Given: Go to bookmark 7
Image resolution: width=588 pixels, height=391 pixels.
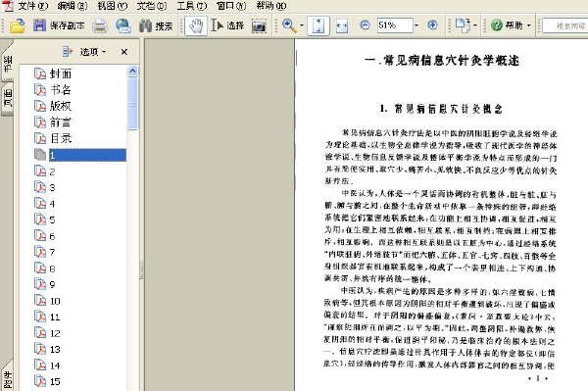Looking at the screenshot, I should pos(52,252).
